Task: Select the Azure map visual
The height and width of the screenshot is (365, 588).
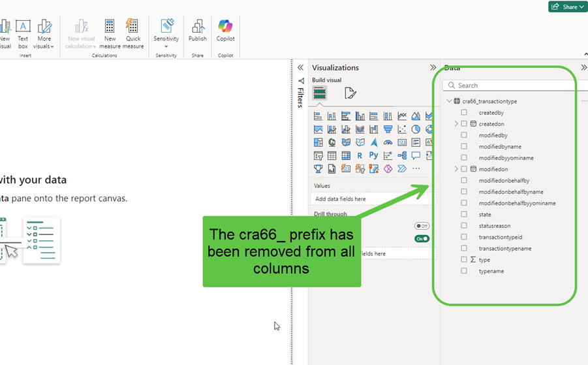Action: pos(374,142)
